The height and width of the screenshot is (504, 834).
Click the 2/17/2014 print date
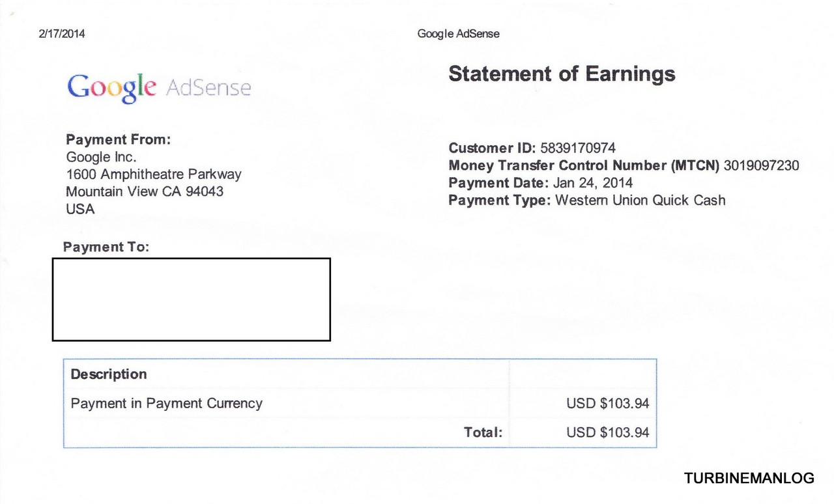pyautogui.click(x=63, y=34)
